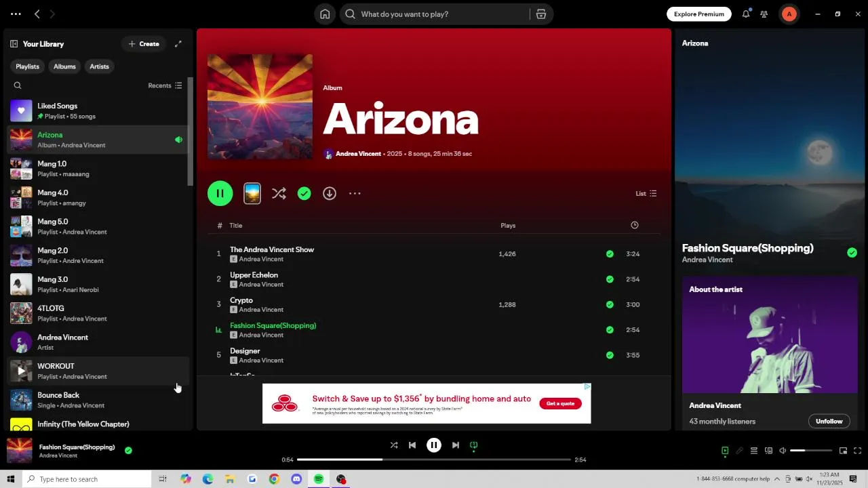
Task: Mute the volume speaker icon
Action: [x=783, y=451]
